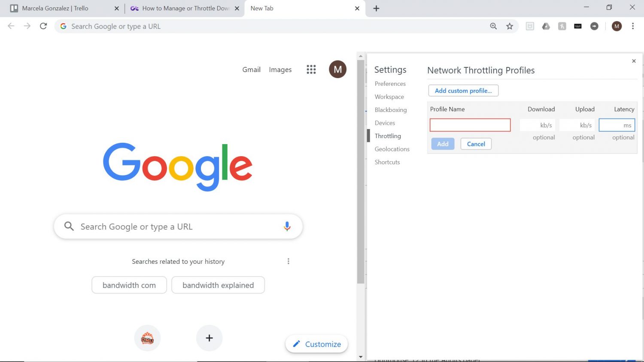Click the add shortcut plus icon
Image resolution: width=644 pixels, height=362 pixels.
[209, 338]
